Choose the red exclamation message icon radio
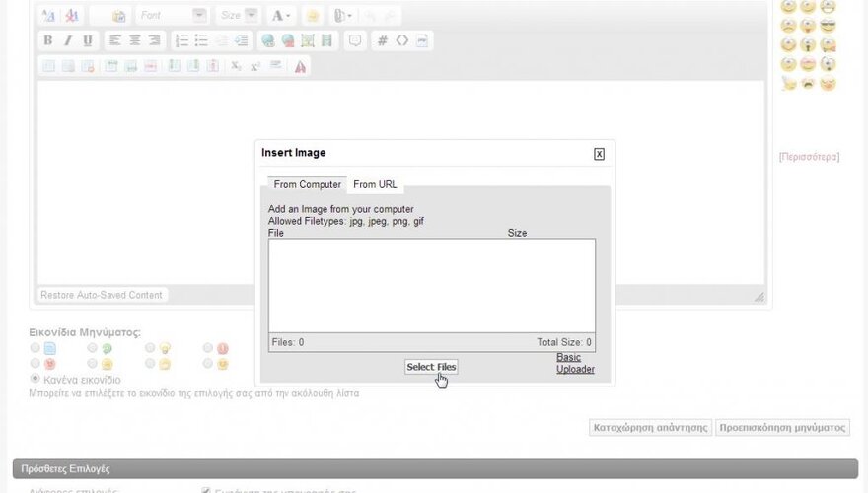The image size is (868, 493). (x=208, y=348)
